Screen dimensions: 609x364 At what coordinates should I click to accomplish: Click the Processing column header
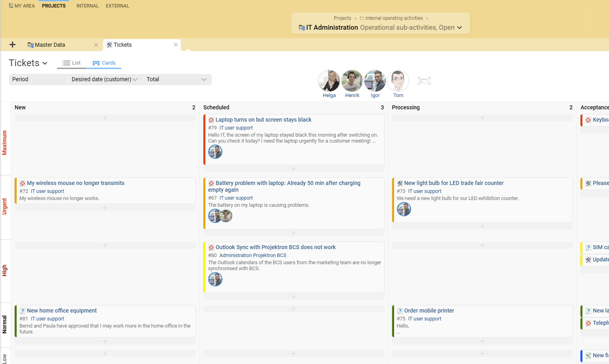click(405, 107)
